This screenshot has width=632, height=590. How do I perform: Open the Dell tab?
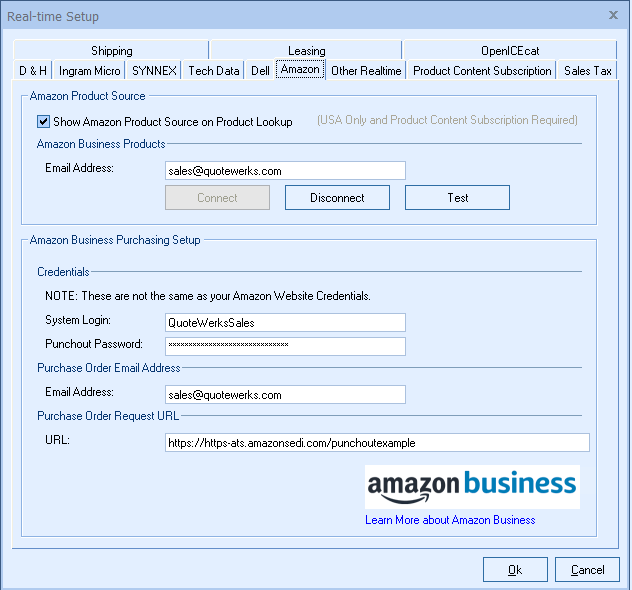click(x=260, y=71)
